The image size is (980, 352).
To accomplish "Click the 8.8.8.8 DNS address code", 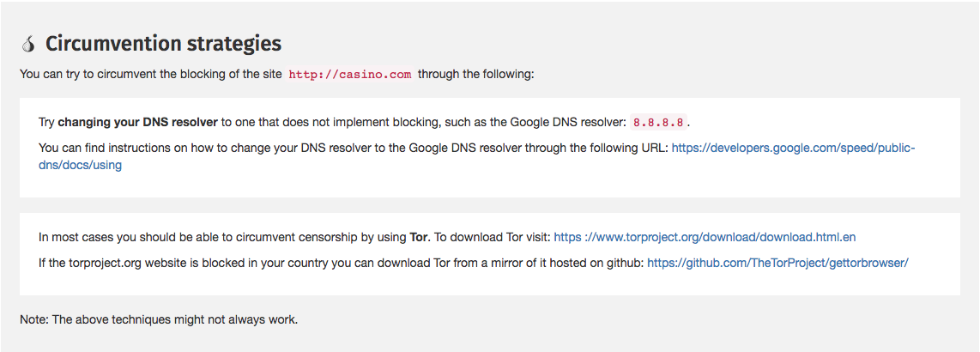I will 658,122.
